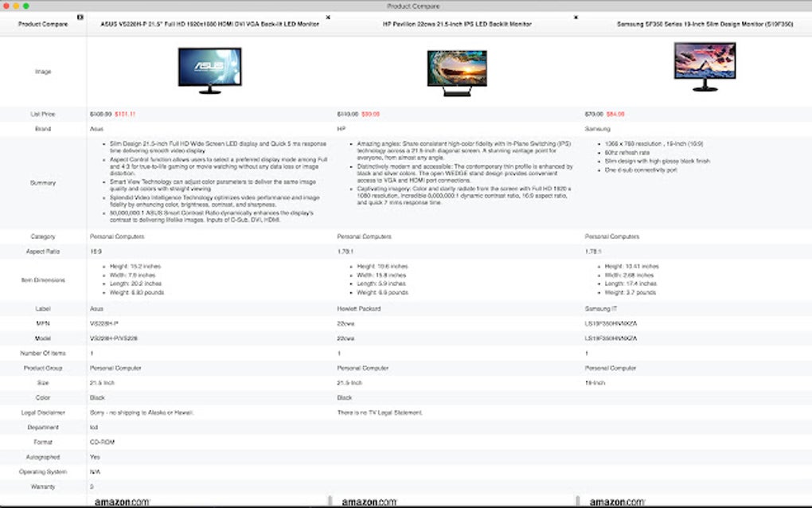Click the Product Compare header label
812x508 pixels.
click(42, 23)
